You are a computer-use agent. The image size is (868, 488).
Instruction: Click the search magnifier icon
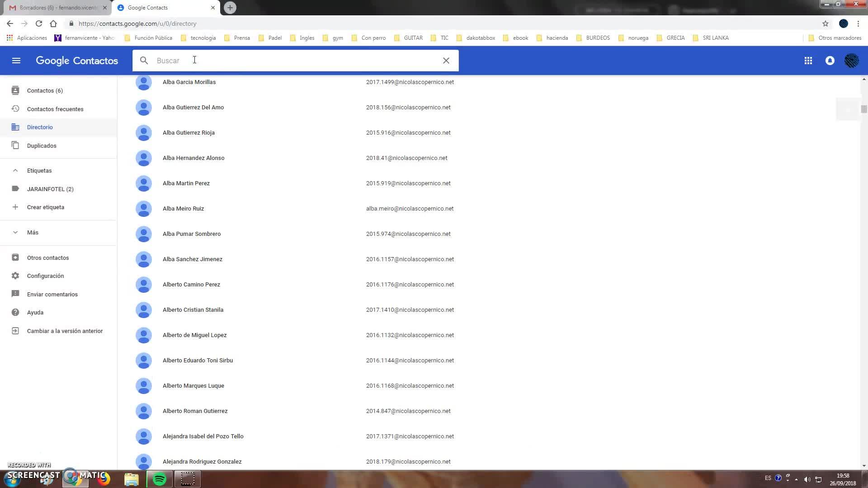(144, 61)
